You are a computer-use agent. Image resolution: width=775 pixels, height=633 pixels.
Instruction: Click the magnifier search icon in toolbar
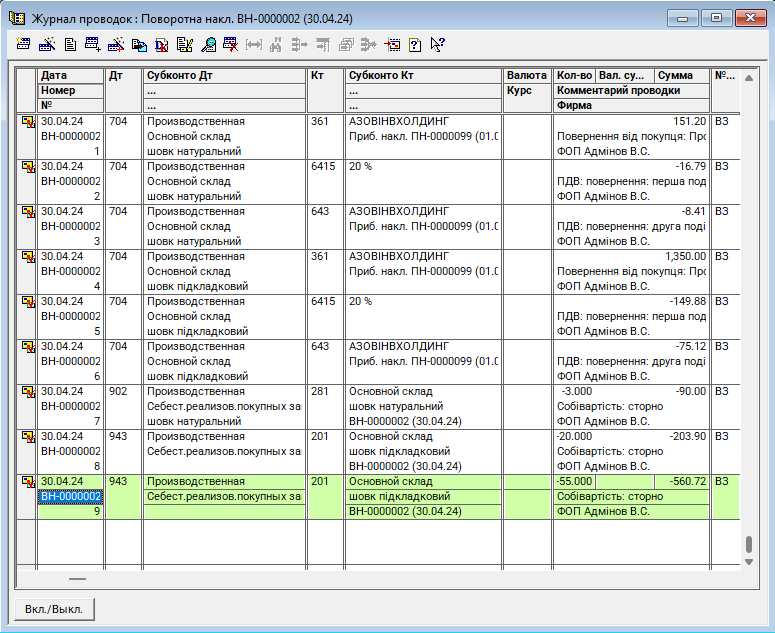pyautogui.click(x=208, y=45)
